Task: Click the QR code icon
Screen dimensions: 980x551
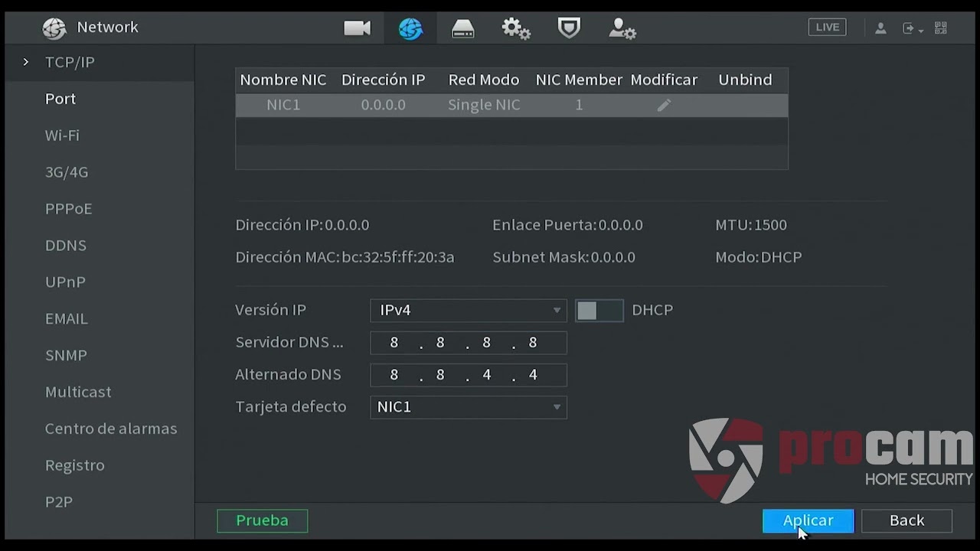Action: pos(941,28)
